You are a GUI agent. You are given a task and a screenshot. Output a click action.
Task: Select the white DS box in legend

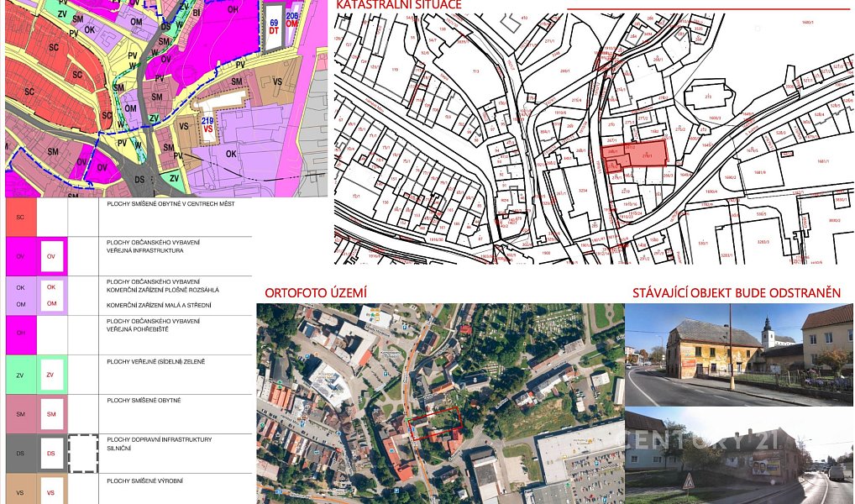[x=51, y=454]
